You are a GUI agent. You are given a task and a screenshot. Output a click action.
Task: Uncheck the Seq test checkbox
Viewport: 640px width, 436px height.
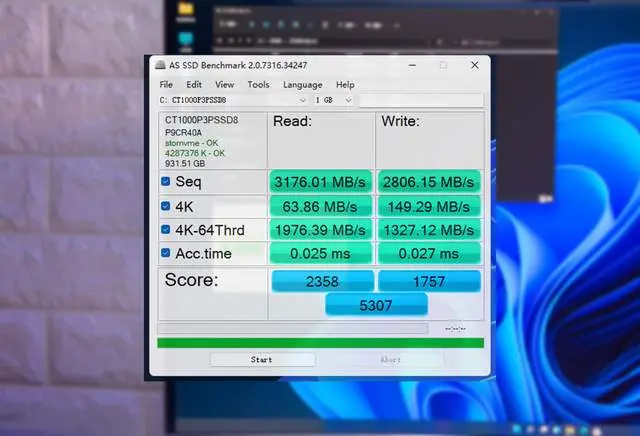166,181
